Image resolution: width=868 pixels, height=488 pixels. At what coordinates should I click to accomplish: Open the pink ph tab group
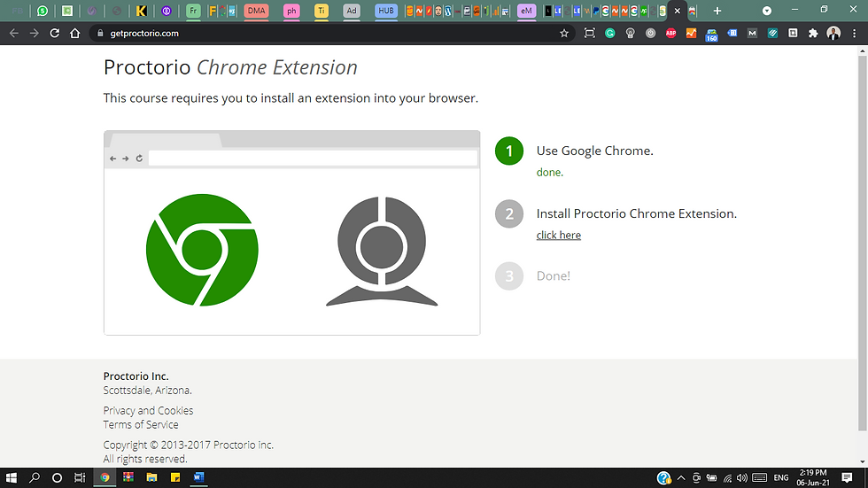click(291, 11)
